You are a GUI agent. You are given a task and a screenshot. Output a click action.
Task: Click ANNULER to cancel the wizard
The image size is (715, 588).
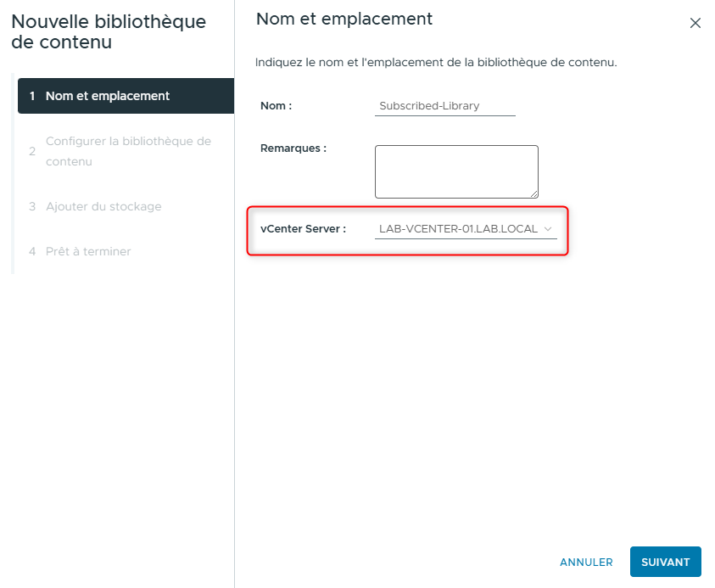(x=586, y=562)
